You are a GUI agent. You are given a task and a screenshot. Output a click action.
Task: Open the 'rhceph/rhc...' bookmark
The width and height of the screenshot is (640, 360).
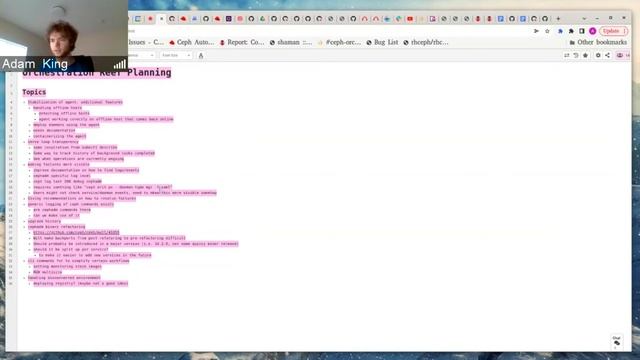pyautogui.click(x=426, y=42)
